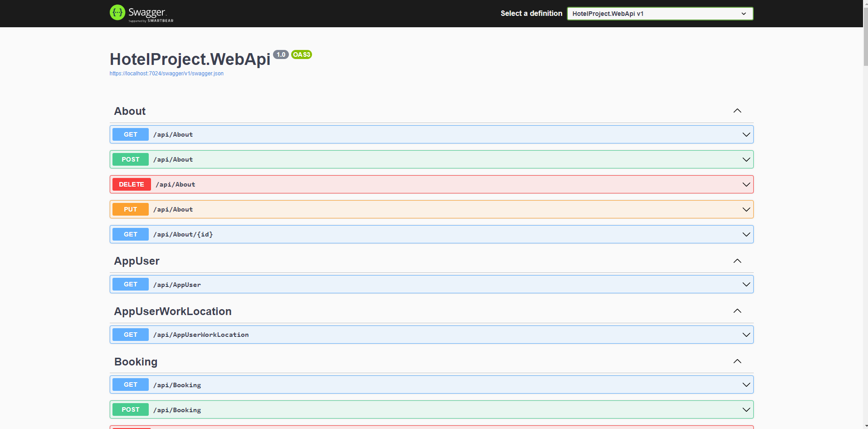Click the AppUserWorkLocation section heading

[173, 311]
